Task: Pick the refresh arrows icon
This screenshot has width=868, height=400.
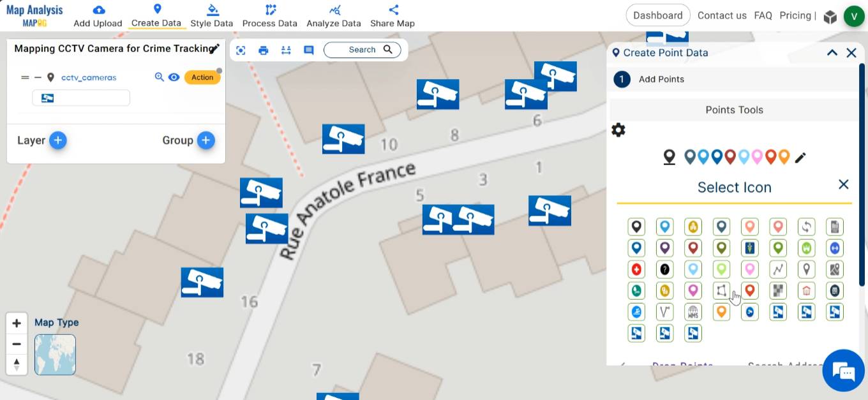Action: (807, 226)
